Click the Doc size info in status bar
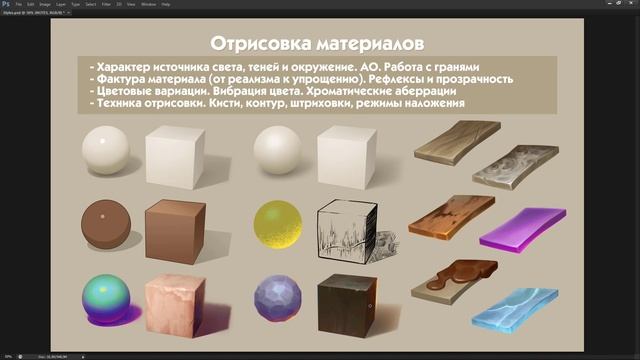 coord(53,357)
